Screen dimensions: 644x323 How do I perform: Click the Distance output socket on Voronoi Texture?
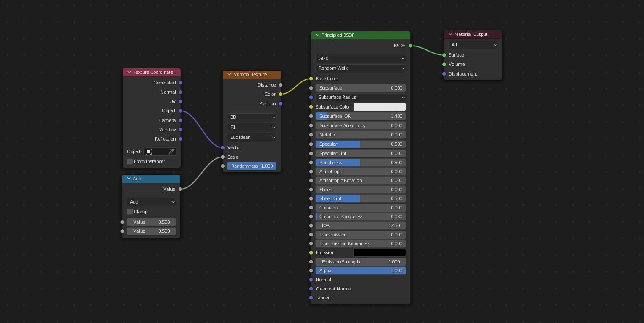280,85
